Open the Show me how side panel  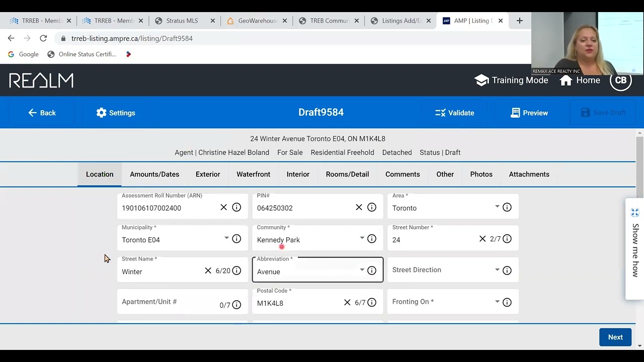point(635,249)
